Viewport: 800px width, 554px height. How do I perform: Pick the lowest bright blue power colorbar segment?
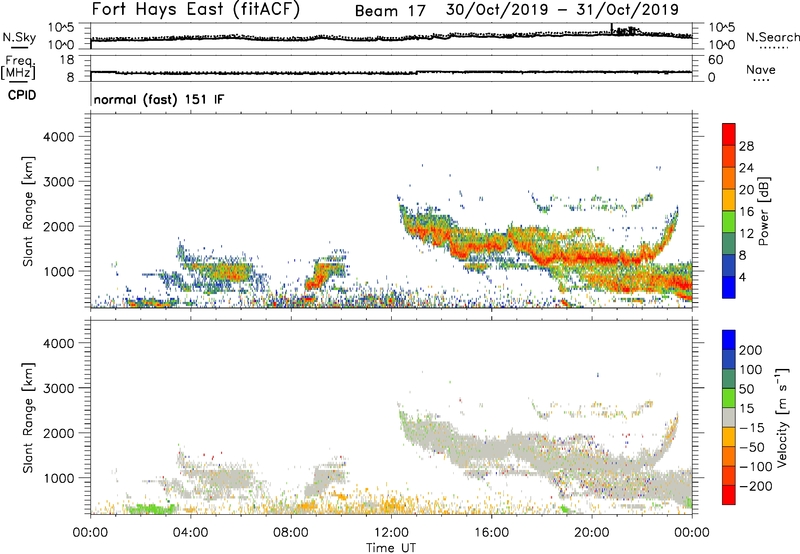[x=729, y=287]
